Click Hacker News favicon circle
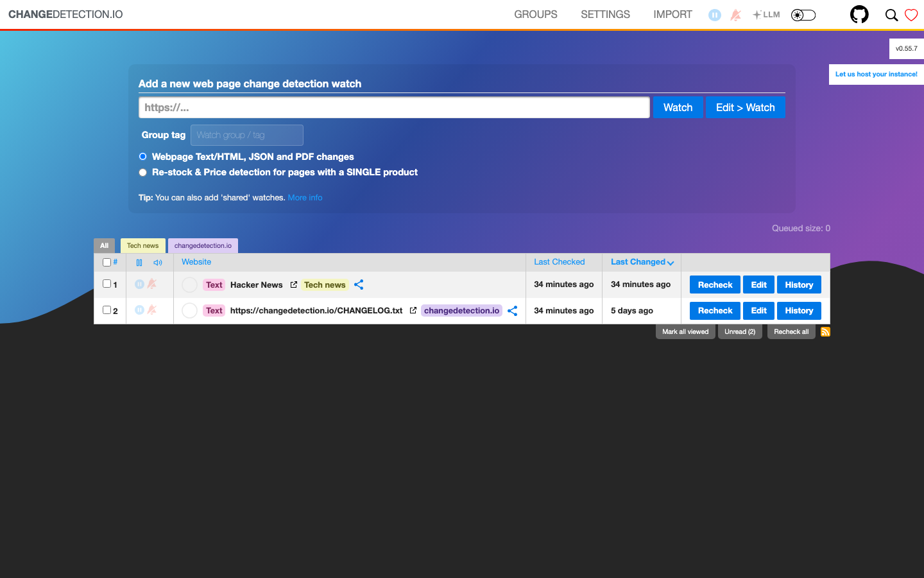 tap(189, 285)
